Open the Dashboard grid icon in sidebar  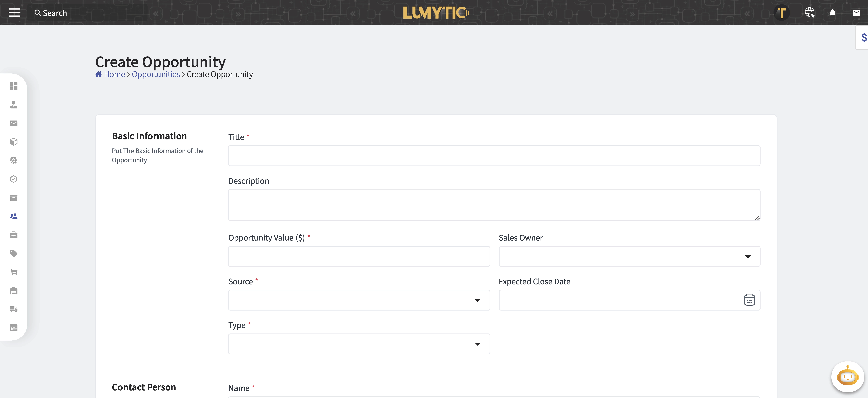pos(13,86)
